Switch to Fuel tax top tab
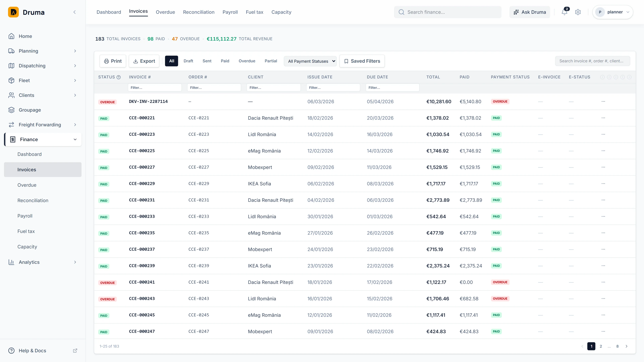The width and height of the screenshot is (644, 362). tap(255, 12)
